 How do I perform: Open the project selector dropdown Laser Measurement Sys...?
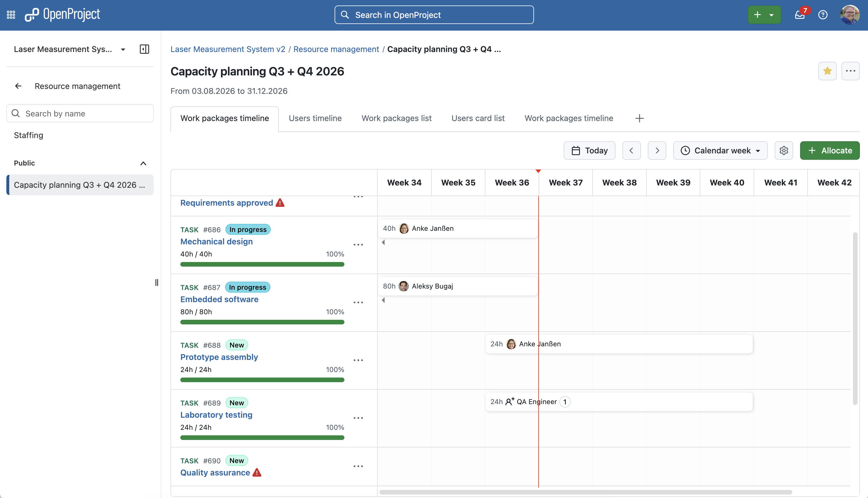pyautogui.click(x=70, y=49)
